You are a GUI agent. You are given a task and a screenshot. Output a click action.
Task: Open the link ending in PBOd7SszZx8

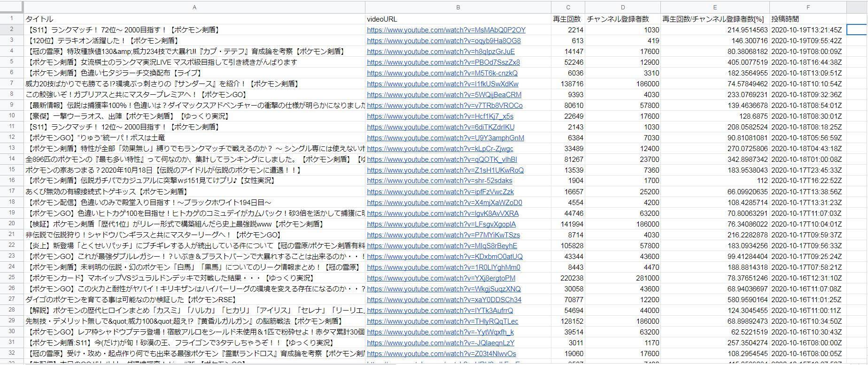(443, 62)
